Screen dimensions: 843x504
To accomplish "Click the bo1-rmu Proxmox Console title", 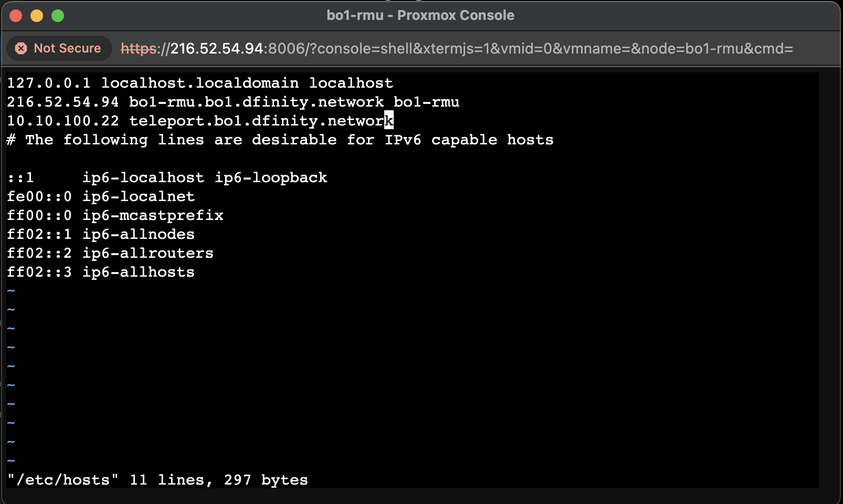I will click(x=420, y=15).
